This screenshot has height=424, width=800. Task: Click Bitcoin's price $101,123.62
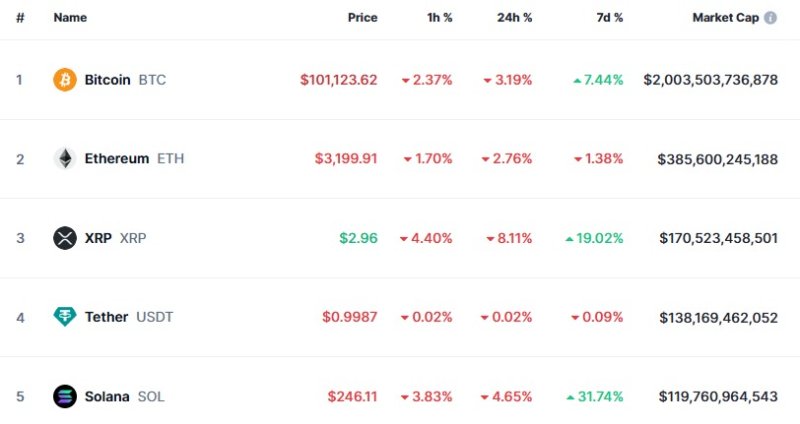click(338, 80)
